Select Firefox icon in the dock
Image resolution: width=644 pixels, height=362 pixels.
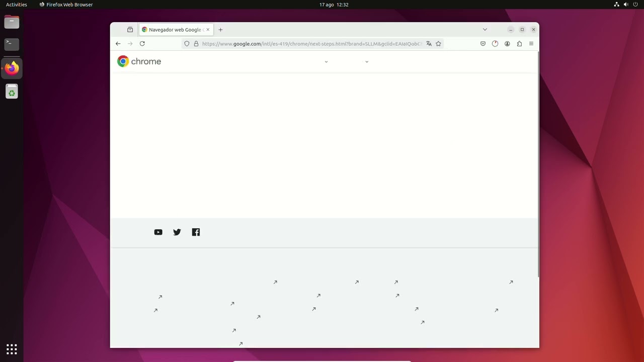12,68
